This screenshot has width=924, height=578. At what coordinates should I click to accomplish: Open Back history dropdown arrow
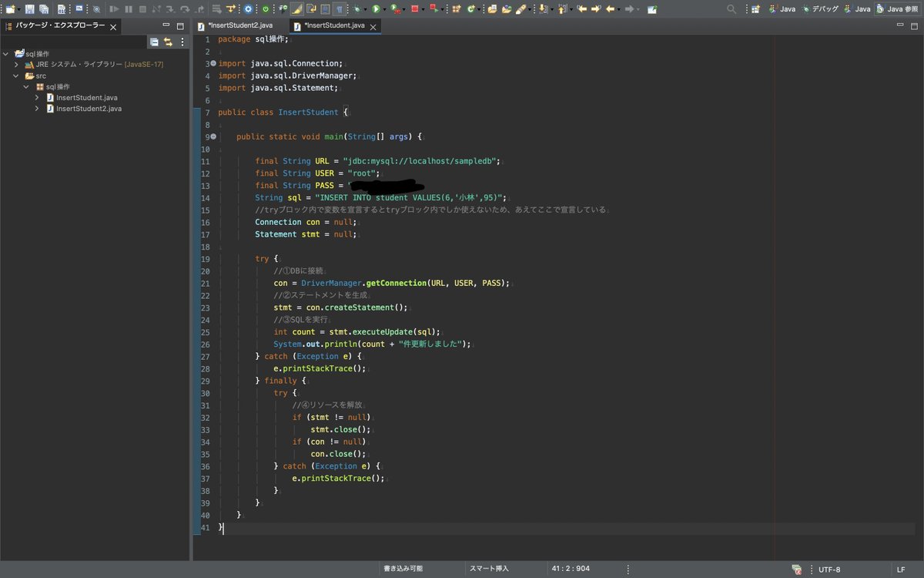[x=619, y=9]
